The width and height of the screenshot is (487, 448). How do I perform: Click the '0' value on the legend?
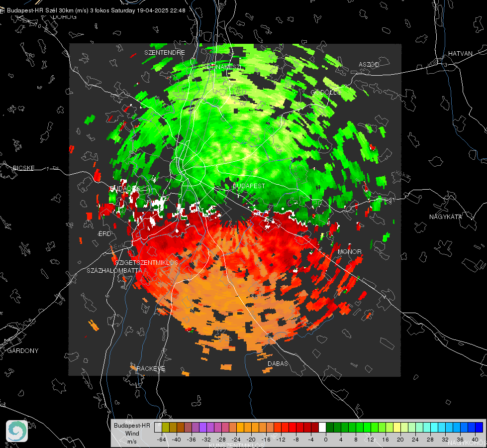click(x=326, y=440)
